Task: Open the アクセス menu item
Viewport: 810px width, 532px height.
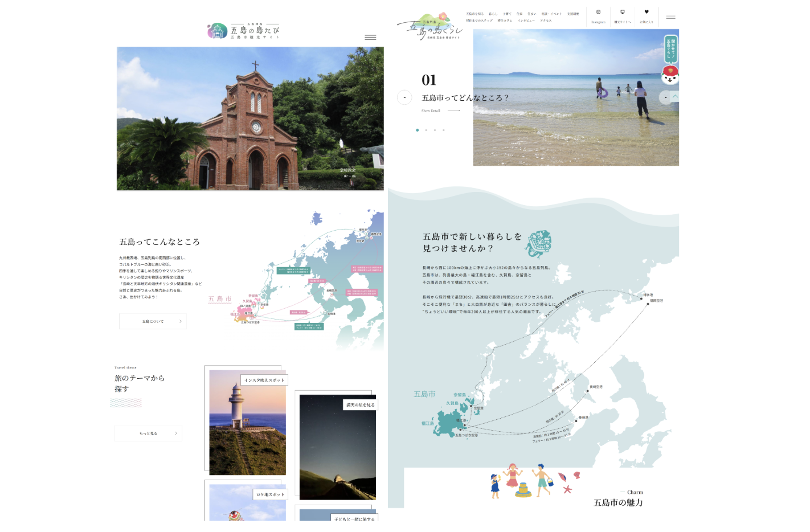Action: [546, 21]
